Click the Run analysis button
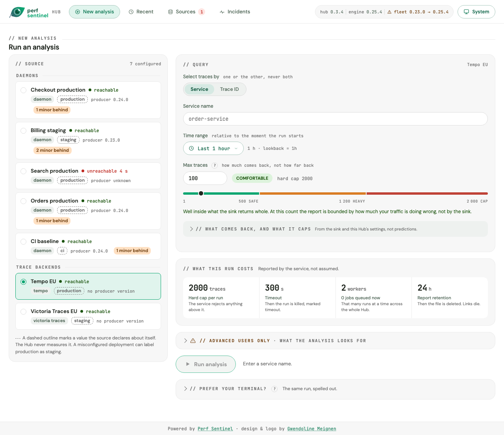This screenshot has width=504, height=435. pyautogui.click(x=206, y=364)
